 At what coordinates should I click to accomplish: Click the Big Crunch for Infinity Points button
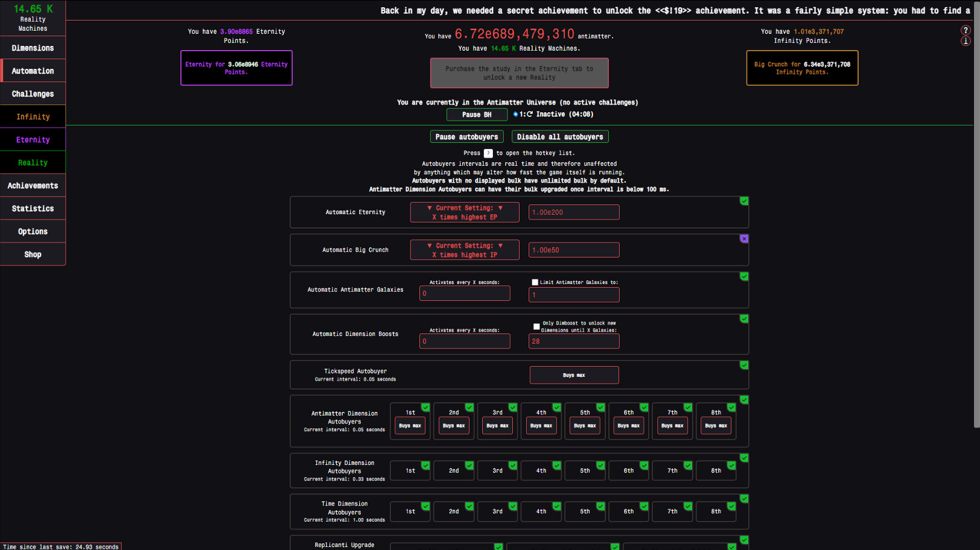(802, 68)
